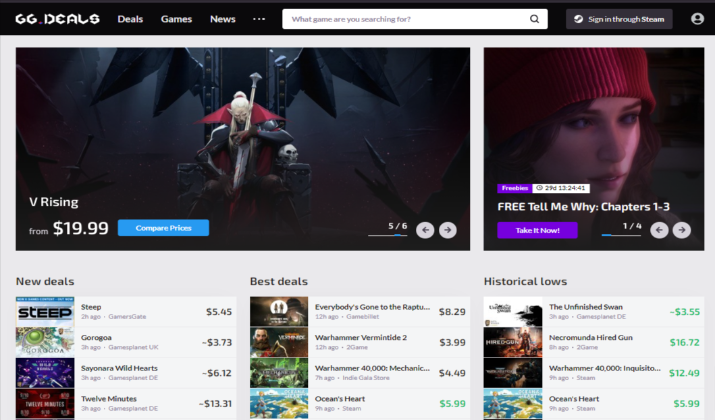
Task: Go to previous slide in V Rising banner
Action: 425,230
